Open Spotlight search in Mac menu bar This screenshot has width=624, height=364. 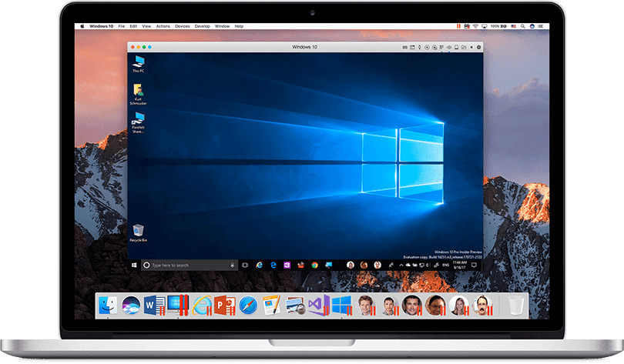(523, 26)
